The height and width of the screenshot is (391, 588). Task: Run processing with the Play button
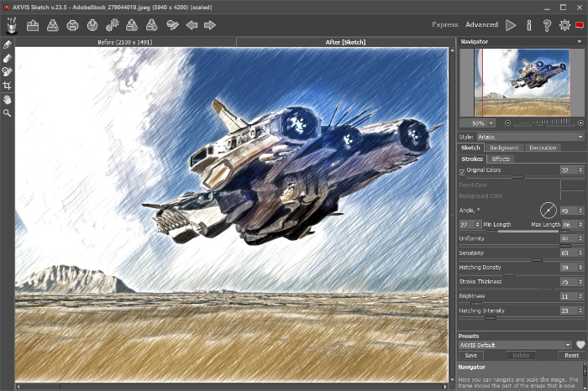(511, 25)
